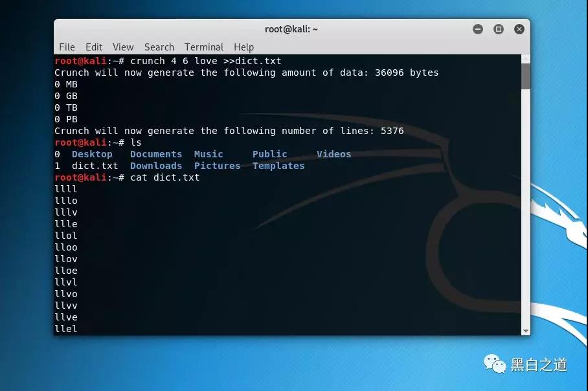The height and width of the screenshot is (391, 588).
Task: Click the '0 GB' output line
Action: pyautogui.click(x=66, y=96)
